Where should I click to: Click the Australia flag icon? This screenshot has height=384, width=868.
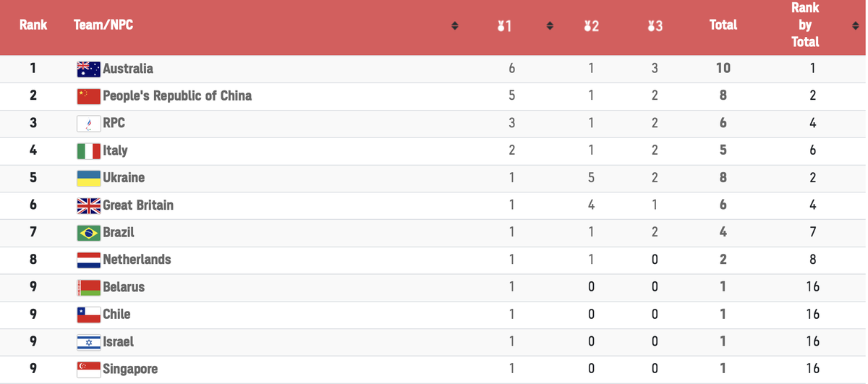click(x=88, y=69)
